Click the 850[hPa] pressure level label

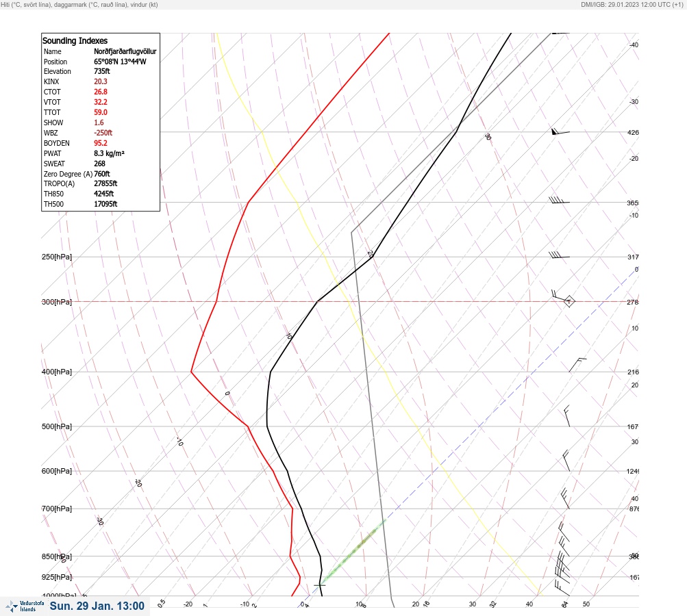57,556
